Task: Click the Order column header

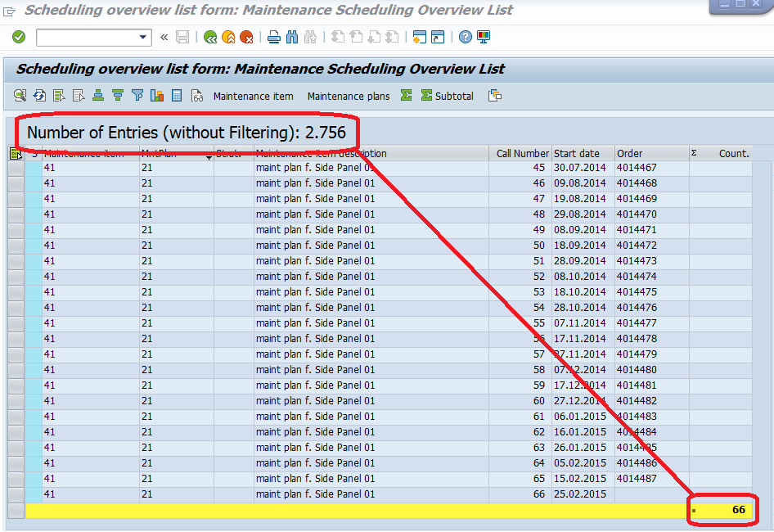Action: (651, 154)
